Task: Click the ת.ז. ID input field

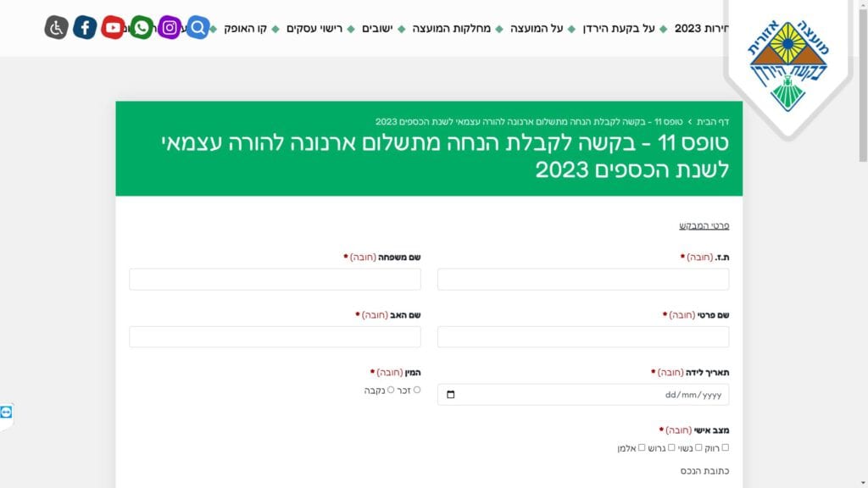Action: coord(583,280)
